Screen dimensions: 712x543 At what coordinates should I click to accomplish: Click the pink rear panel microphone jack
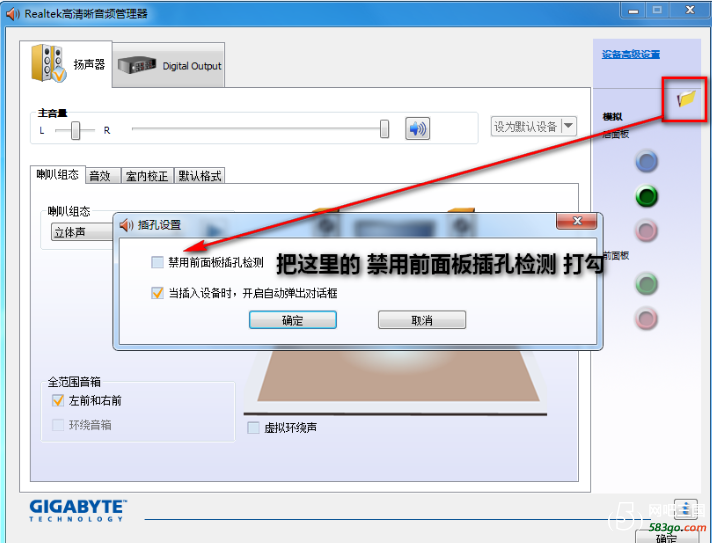click(646, 231)
